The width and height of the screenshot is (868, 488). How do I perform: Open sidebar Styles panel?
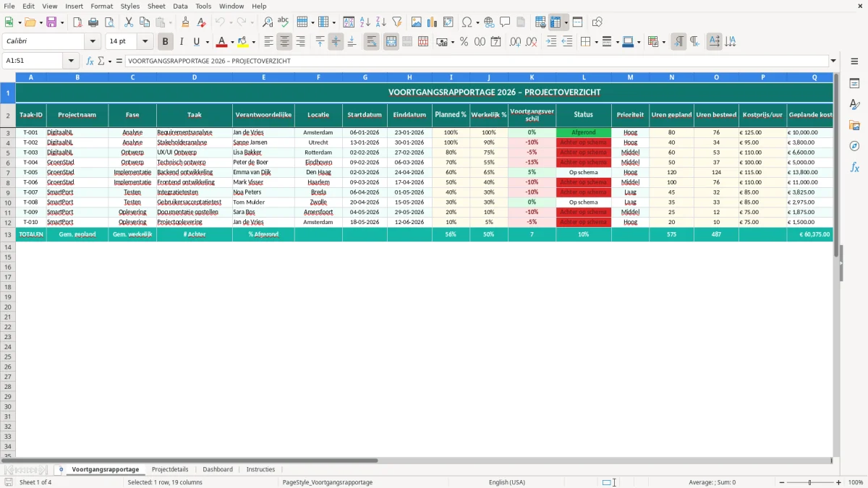[854, 104]
